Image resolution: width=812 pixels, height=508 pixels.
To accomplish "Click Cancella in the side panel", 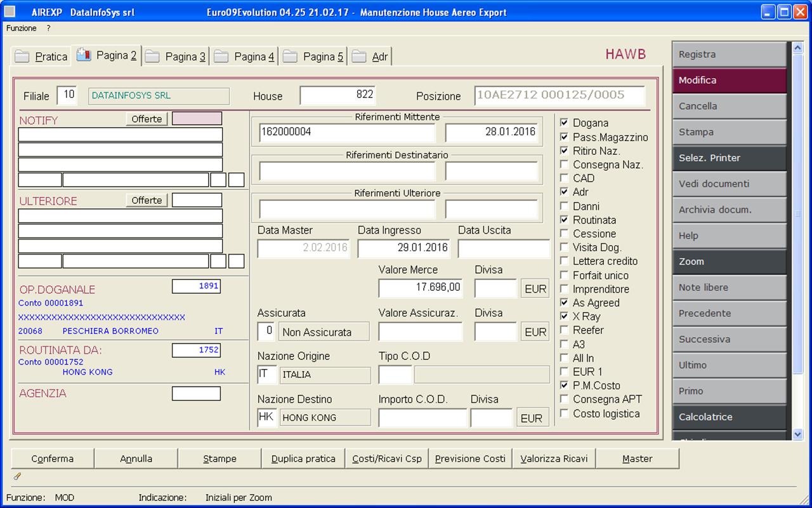I will pyautogui.click(x=730, y=106).
